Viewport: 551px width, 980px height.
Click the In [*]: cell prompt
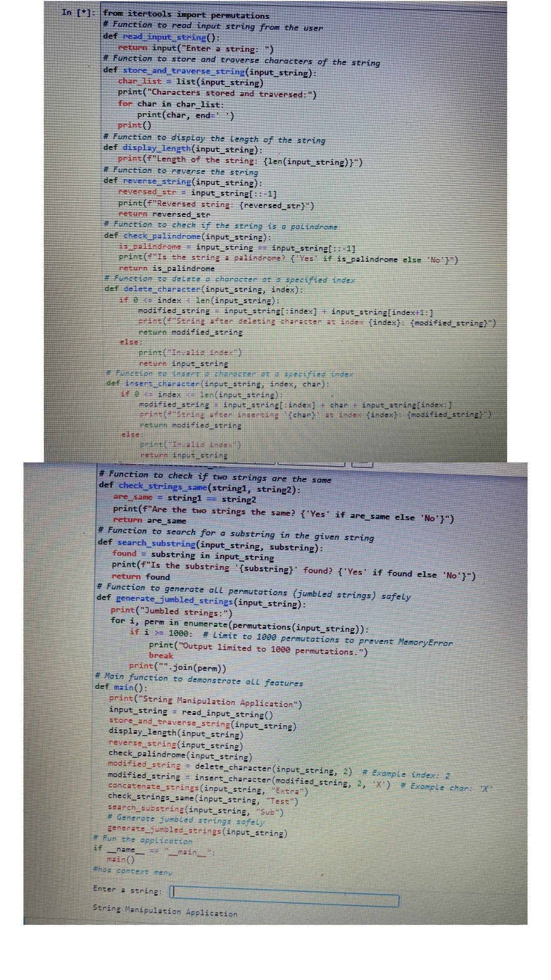(x=78, y=13)
